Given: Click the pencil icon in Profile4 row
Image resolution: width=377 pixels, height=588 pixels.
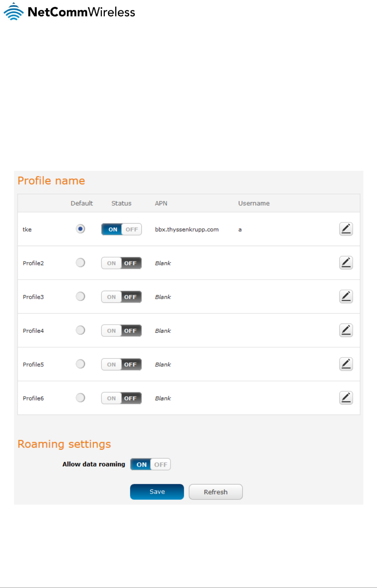Looking at the screenshot, I should [346, 330].
